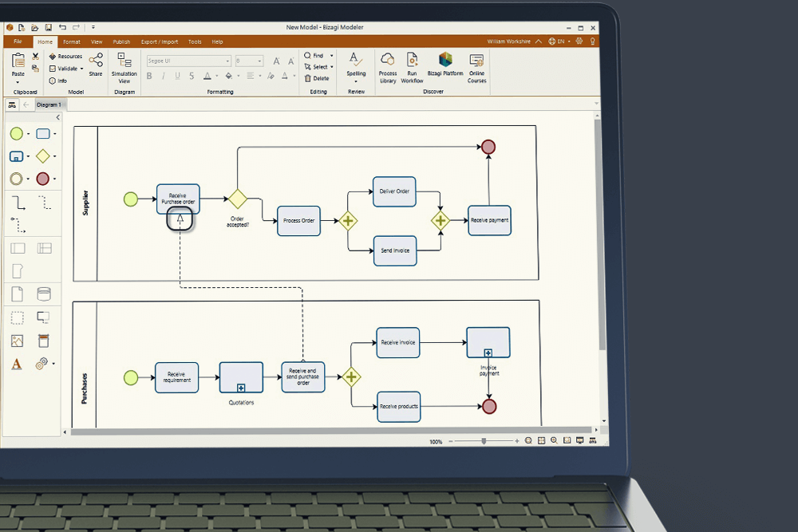The height and width of the screenshot is (532, 798).
Task: Toggle bold text formatting
Action: click(149, 76)
